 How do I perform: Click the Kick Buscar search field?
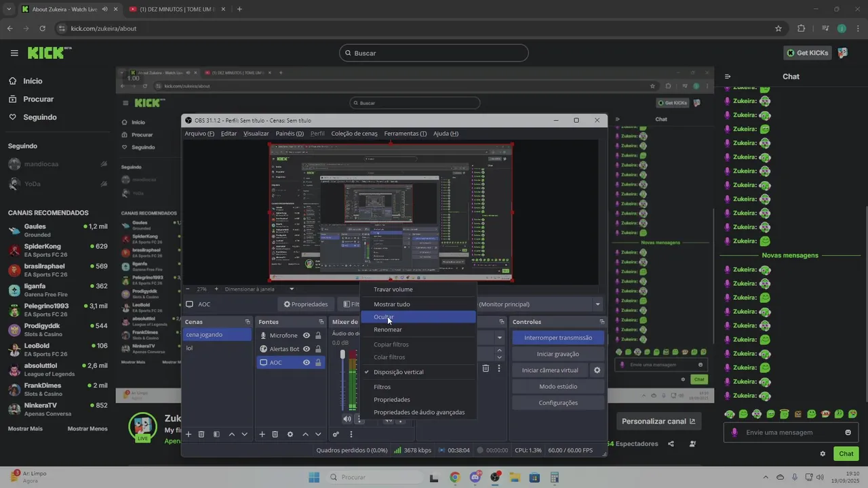click(x=434, y=53)
